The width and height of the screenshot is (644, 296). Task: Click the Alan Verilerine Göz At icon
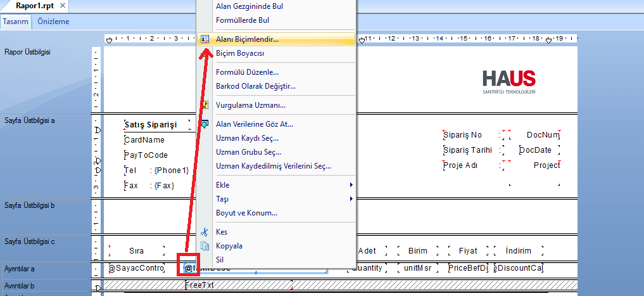205,124
